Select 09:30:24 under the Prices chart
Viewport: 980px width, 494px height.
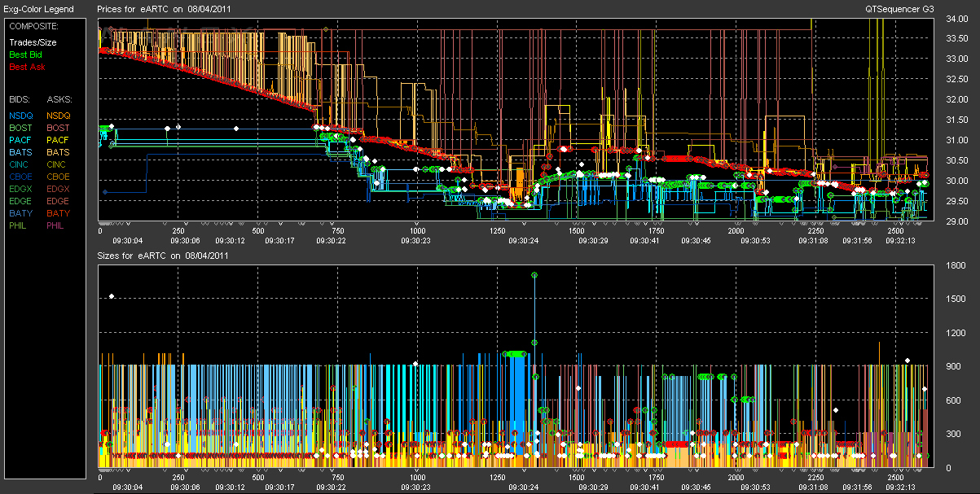tap(524, 241)
